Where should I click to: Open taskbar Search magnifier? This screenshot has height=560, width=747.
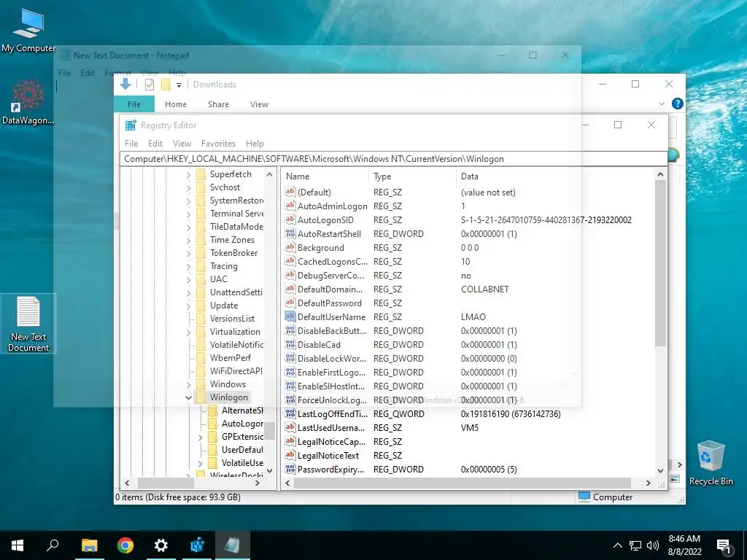(x=53, y=545)
